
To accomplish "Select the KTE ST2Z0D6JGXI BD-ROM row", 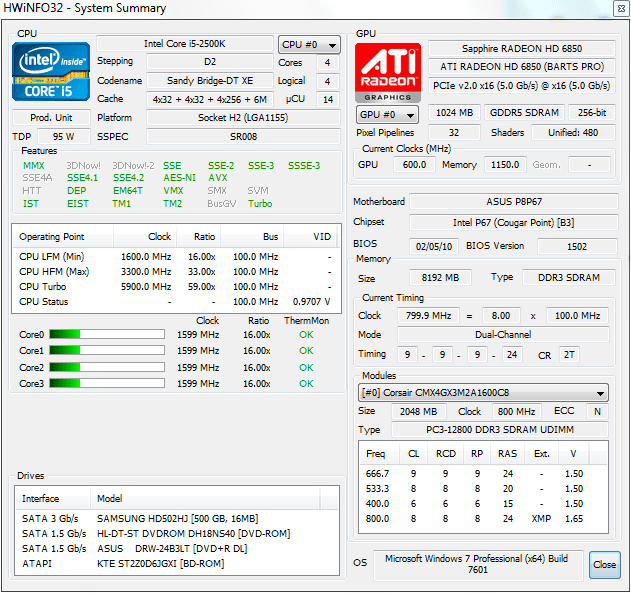I will coord(176,564).
